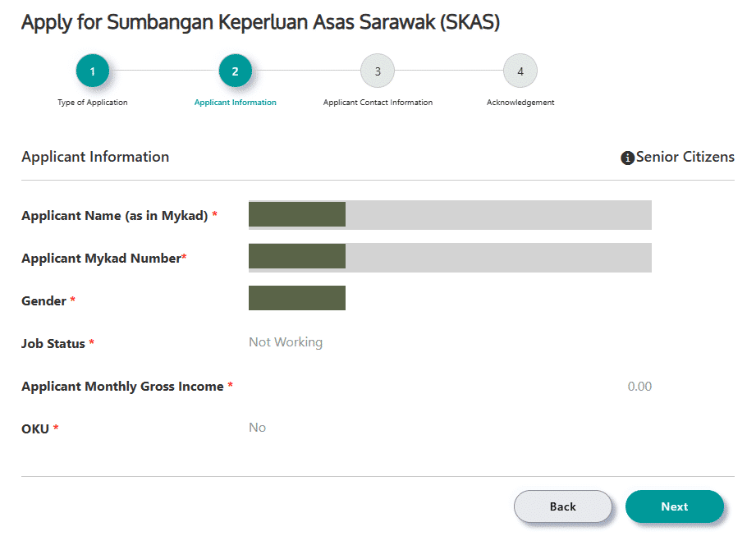Click the 'Apply for Sumbangan Keperluan Asas Sarawak' title
The width and height of the screenshot is (756, 559).
click(260, 23)
